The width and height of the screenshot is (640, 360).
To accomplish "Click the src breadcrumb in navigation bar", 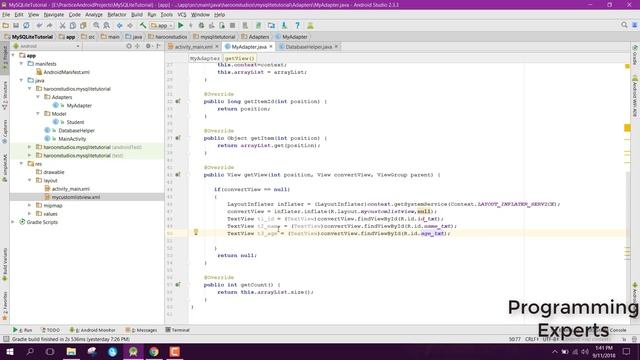I will (x=89, y=37).
